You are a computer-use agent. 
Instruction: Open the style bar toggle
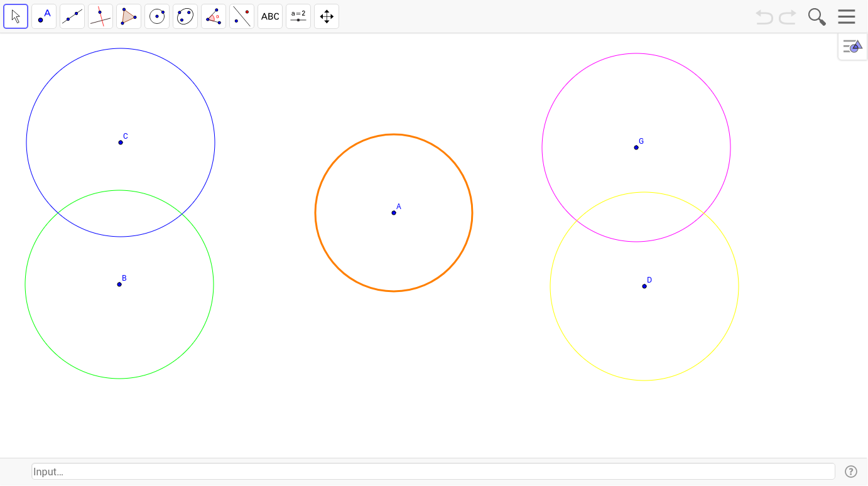[852, 46]
